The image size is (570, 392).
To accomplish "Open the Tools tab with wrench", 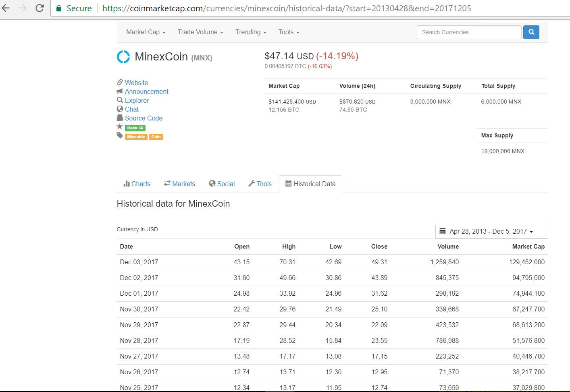I will point(260,184).
